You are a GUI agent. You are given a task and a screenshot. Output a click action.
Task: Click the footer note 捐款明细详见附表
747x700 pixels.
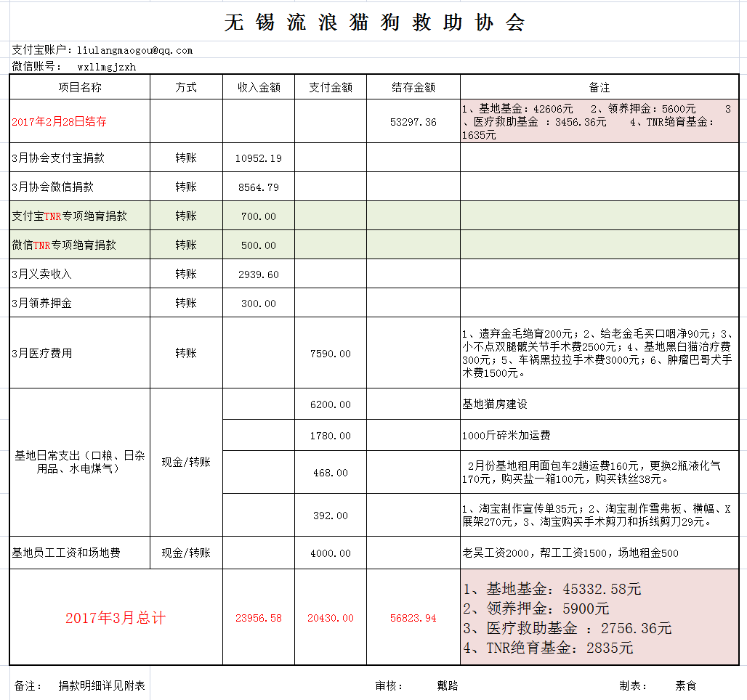point(102,685)
